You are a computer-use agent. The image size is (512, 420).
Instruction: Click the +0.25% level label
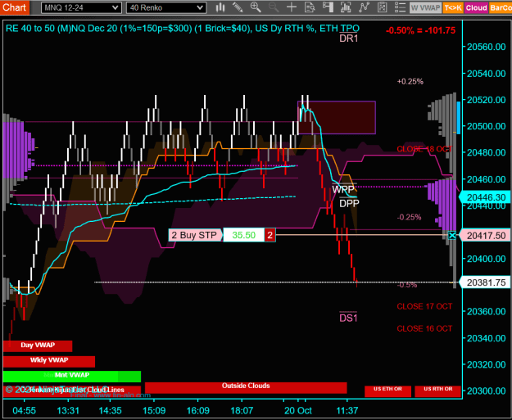tap(410, 81)
